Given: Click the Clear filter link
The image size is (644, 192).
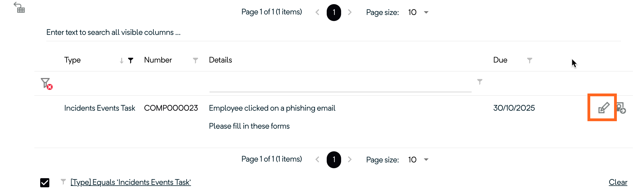Looking at the screenshot, I should tap(618, 182).
